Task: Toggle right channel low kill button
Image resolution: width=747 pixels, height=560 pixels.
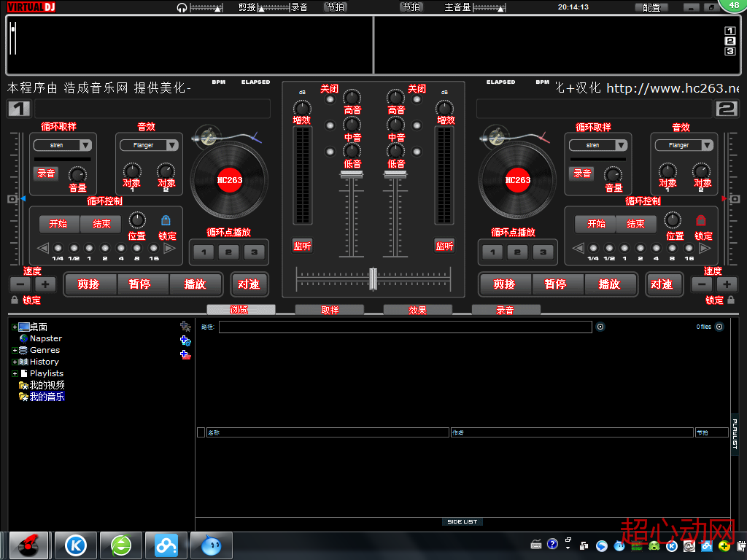Action: point(417,152)
